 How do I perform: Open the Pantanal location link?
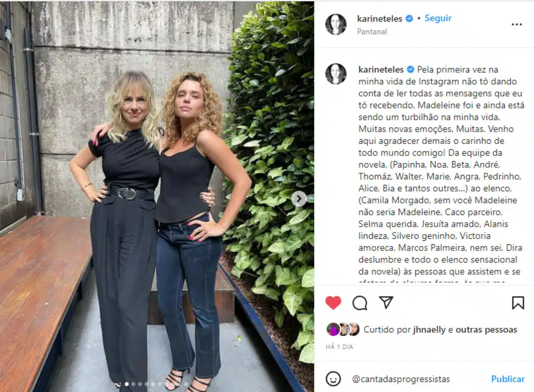(372, 32)
